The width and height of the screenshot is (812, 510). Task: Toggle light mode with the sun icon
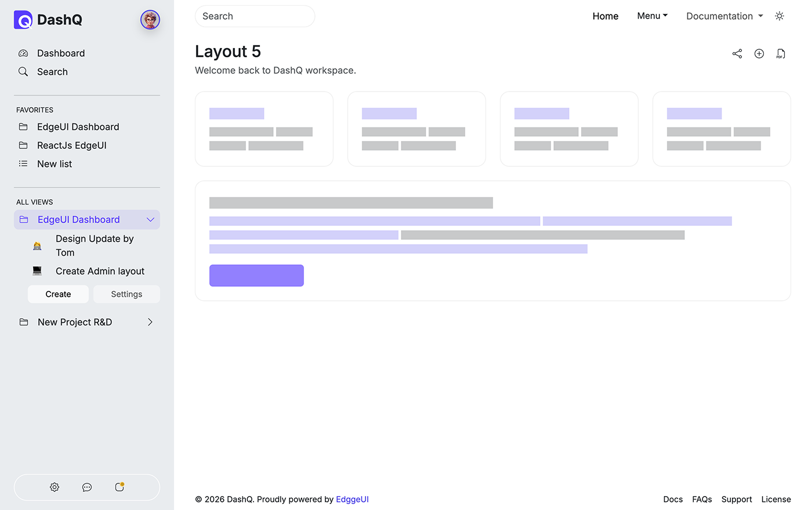pyautogui.click(x=779, y=16)
